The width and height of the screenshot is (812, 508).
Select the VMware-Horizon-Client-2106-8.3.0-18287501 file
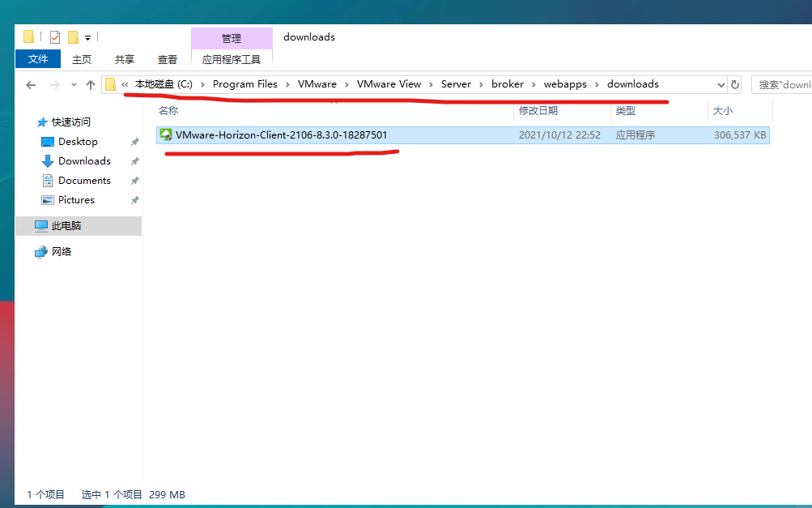click(x=462, y=135)
